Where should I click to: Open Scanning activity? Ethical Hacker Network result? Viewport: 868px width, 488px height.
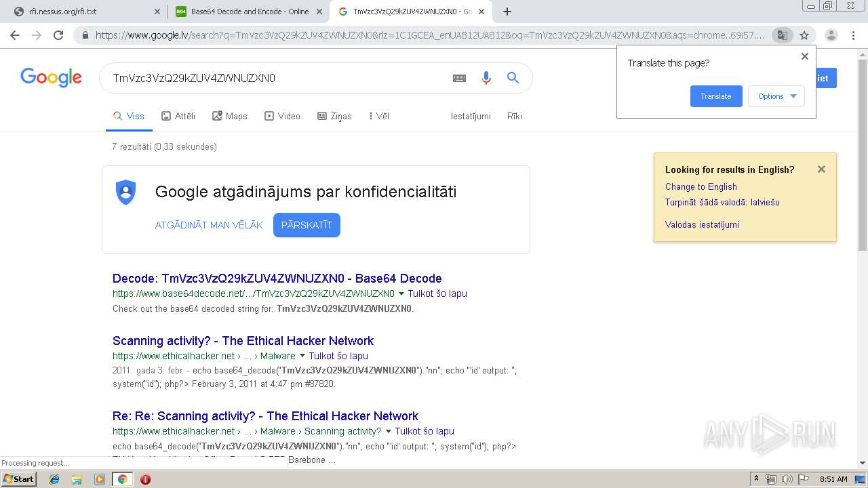pyautogui.click(x=243, y=340)
